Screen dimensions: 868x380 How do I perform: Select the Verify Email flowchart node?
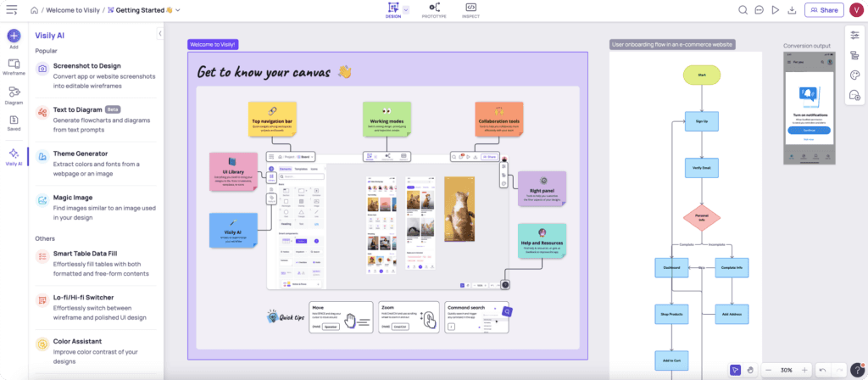tap(701, 167)
